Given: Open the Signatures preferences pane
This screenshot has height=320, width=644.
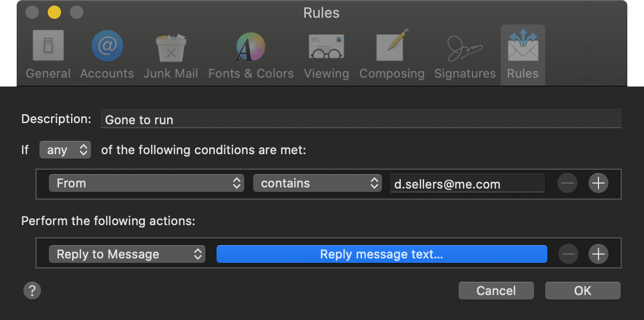Looking at the screenshot, I should pyautogui.click(x=465, y=54).
